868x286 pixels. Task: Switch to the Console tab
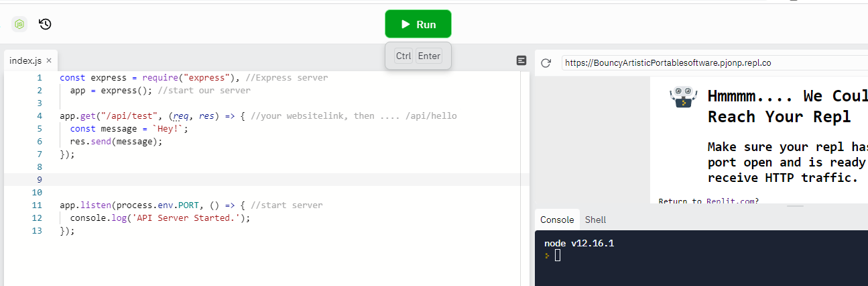pos(557,220)
